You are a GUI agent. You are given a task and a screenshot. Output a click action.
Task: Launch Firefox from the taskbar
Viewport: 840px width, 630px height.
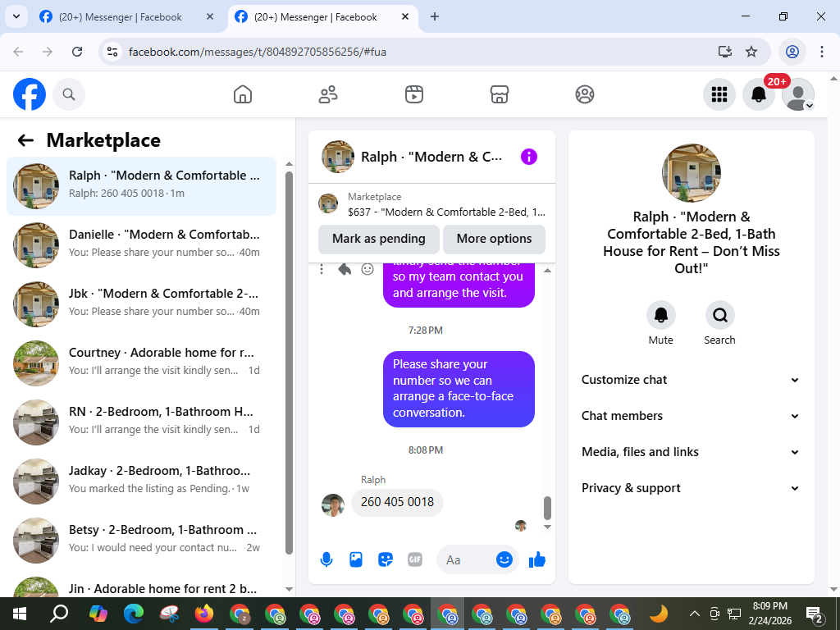[x=204, y=614]
